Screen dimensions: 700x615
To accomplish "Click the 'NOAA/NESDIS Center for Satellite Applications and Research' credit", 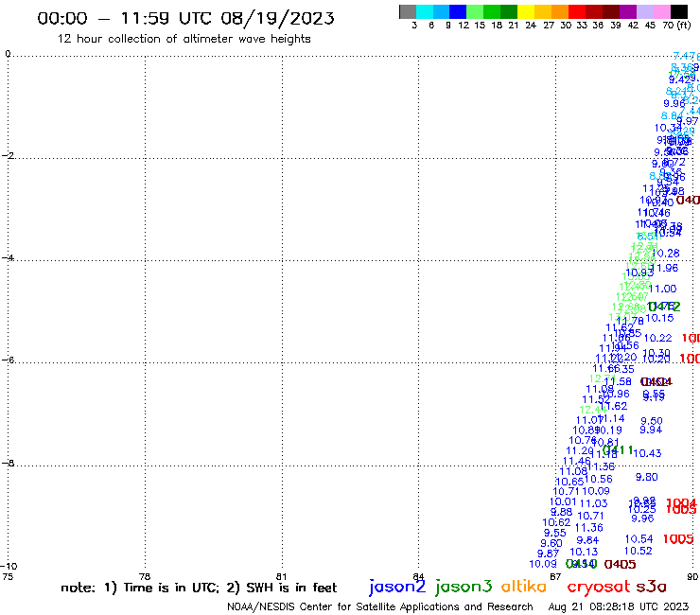I will click(380, 606).
